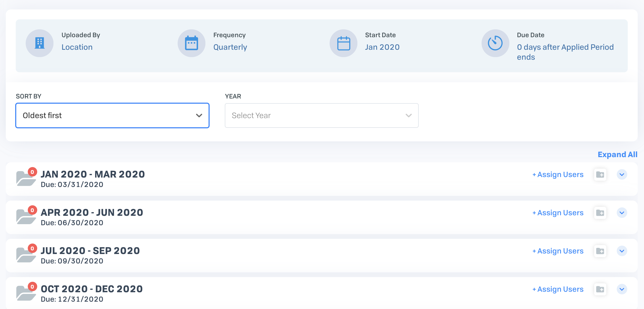Expand the Jul 2020 - Sep 2020 period row

pyautogui.click(x=622, y=251)
